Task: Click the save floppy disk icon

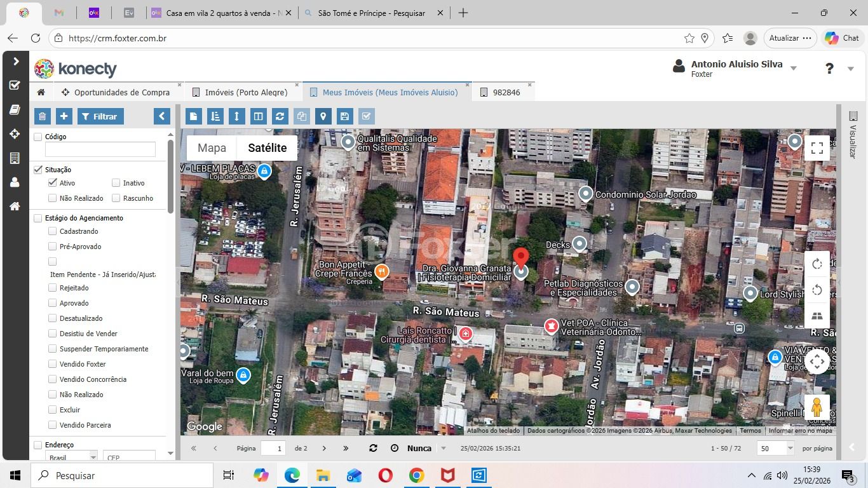Action: 344,116
